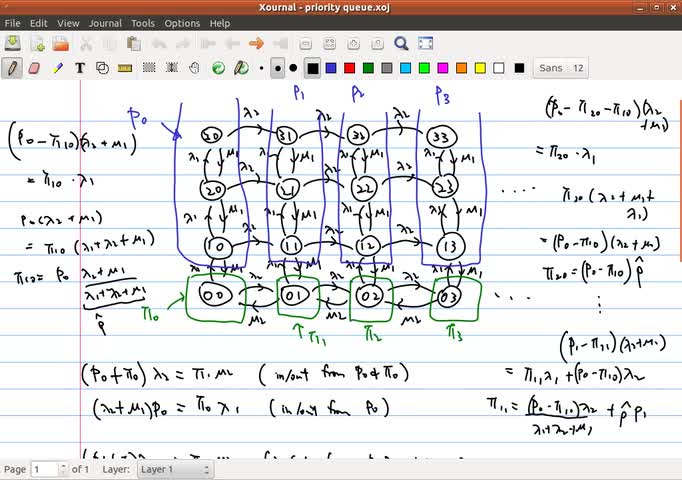Toggle the Pen tool
The height and width of the screenshot is (480, 682).
[12, 68]
